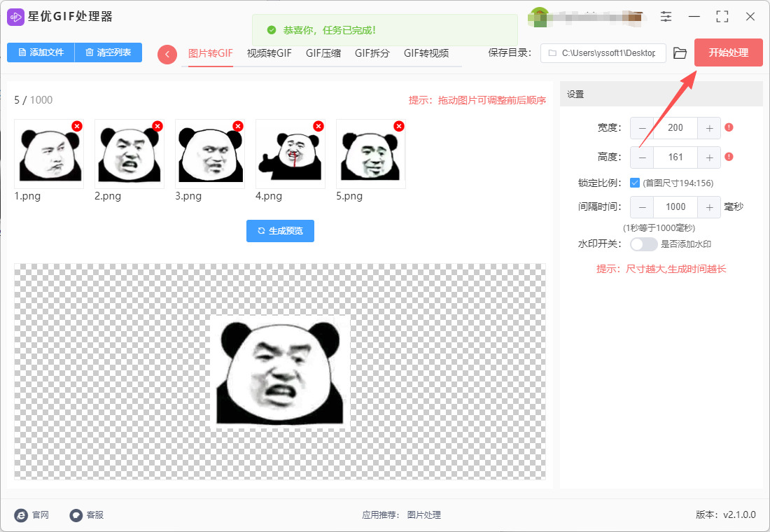Viewport: 770px width, 532px height.
Task: Click the 宽度 value field showing 200
Action: [675, 127]
